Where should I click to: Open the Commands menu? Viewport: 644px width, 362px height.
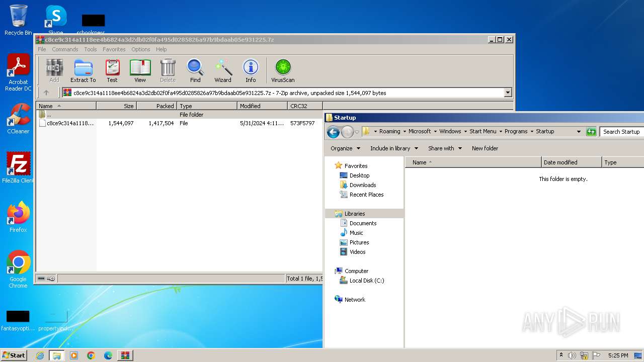pos(65,49)
